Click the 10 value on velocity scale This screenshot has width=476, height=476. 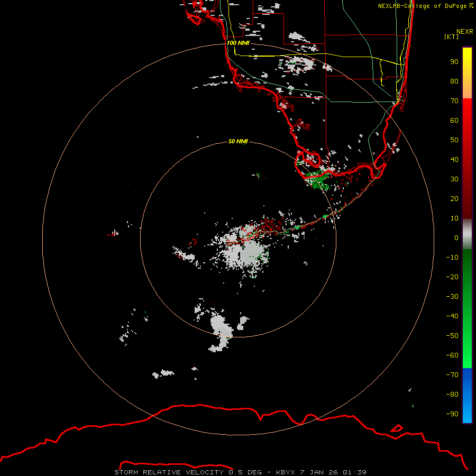point(454,218)
